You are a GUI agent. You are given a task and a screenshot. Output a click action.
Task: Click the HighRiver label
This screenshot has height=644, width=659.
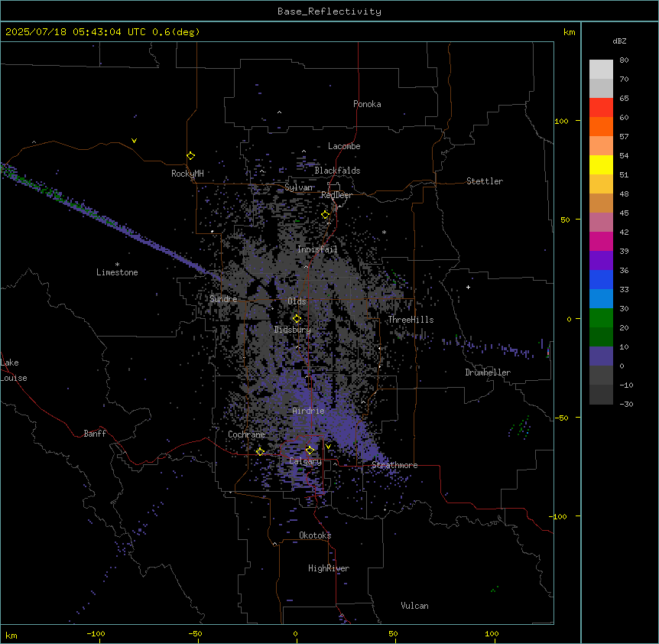pos(329,568)
